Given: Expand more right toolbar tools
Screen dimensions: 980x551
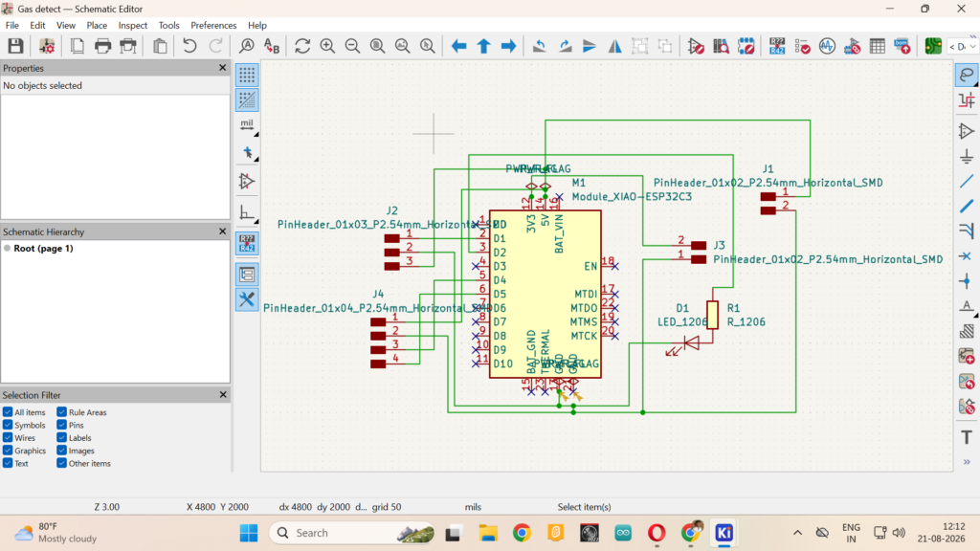Looking at the screenshot, I should click(967, 462).
